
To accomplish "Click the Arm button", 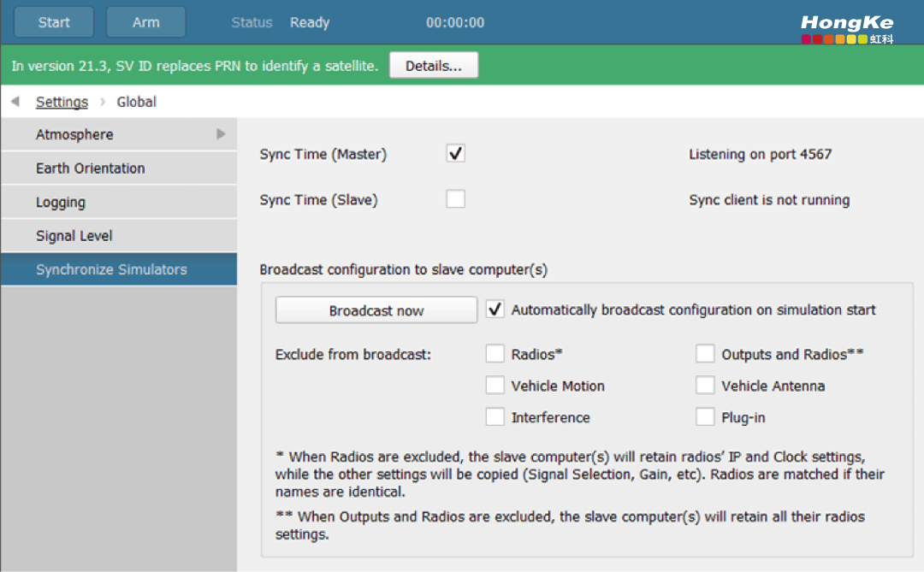I will pos(145,22).
